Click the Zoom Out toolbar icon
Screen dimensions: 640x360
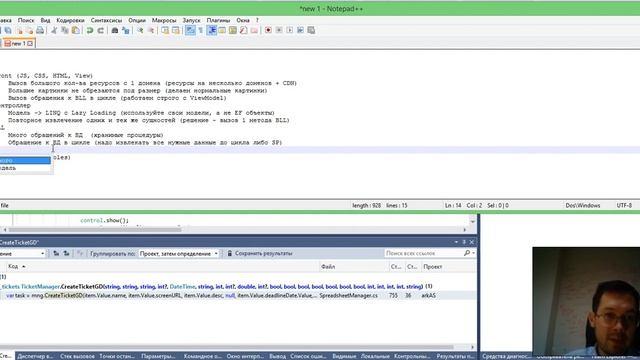[151, 30]
